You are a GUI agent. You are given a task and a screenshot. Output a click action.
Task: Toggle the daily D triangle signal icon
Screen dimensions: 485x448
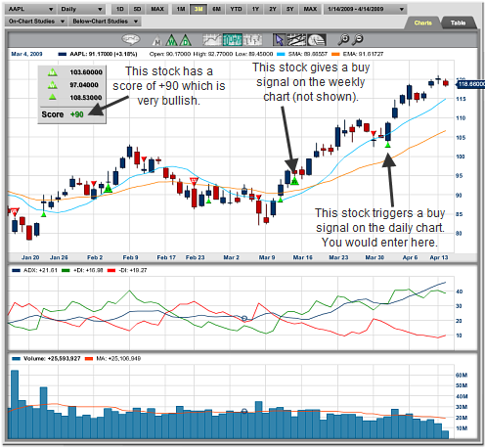pyautogui.click(x=186, y=40)
